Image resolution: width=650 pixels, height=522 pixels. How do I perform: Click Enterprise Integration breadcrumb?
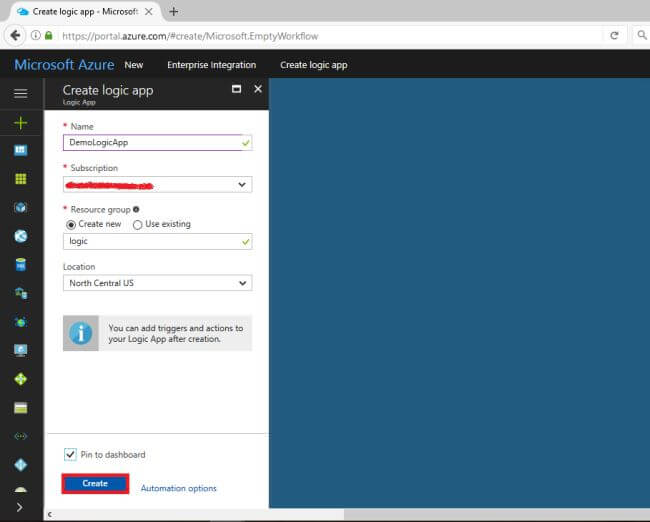click(211, 65)
